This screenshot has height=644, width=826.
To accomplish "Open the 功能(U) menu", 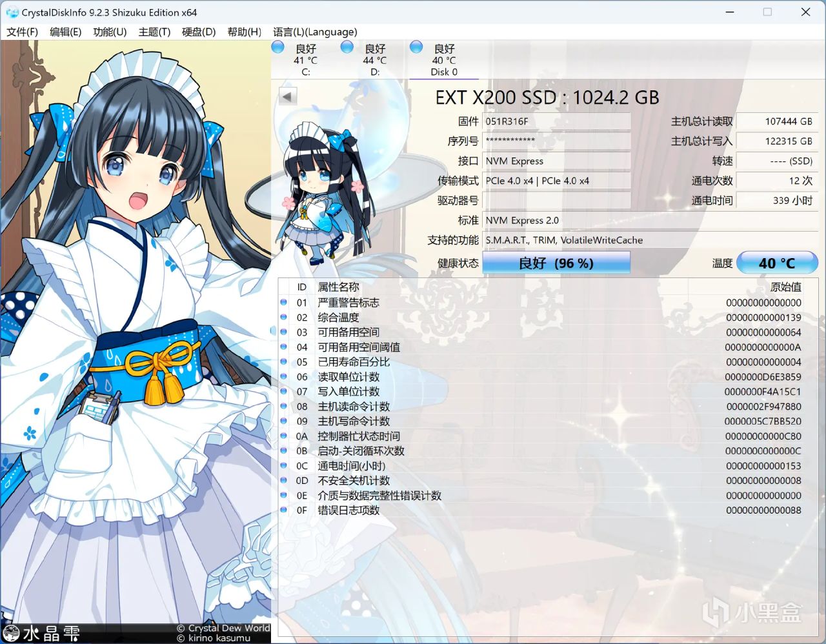I will pos(110,32).
